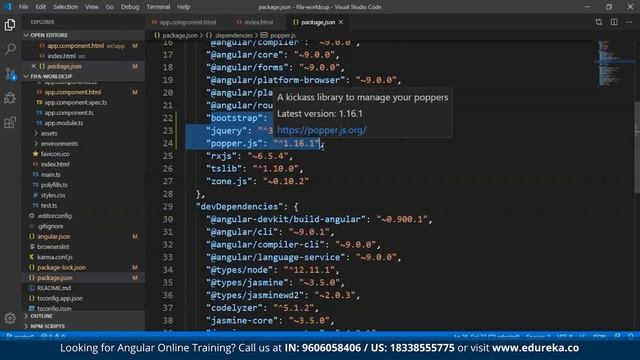The image size is (640, 360).
Task: Open the Selection menu
Action: click(65, 7)
